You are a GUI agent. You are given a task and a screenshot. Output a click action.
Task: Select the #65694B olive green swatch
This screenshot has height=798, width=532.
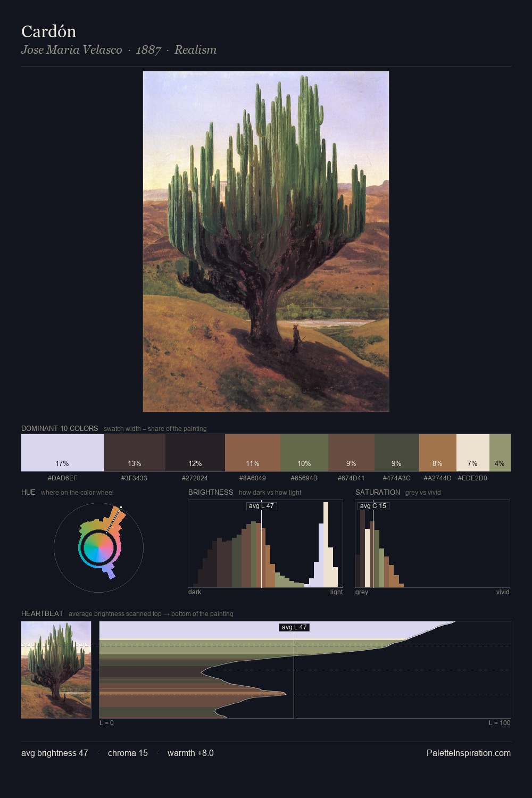pos(304,453)
